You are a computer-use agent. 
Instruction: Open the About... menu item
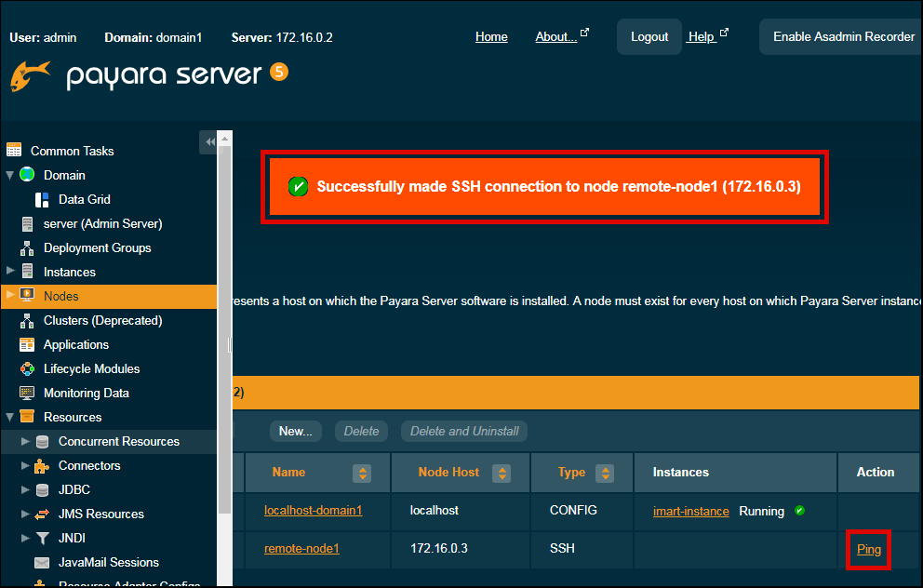554,36
